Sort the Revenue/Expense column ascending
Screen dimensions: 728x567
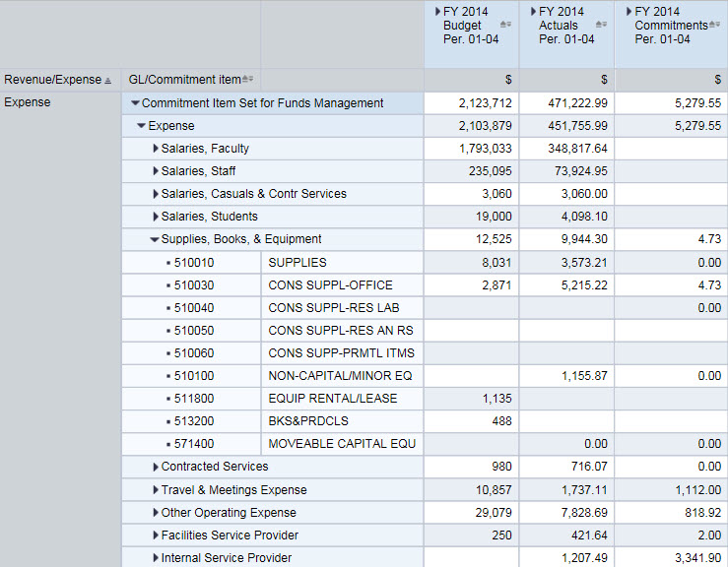(x=107, y=81)
